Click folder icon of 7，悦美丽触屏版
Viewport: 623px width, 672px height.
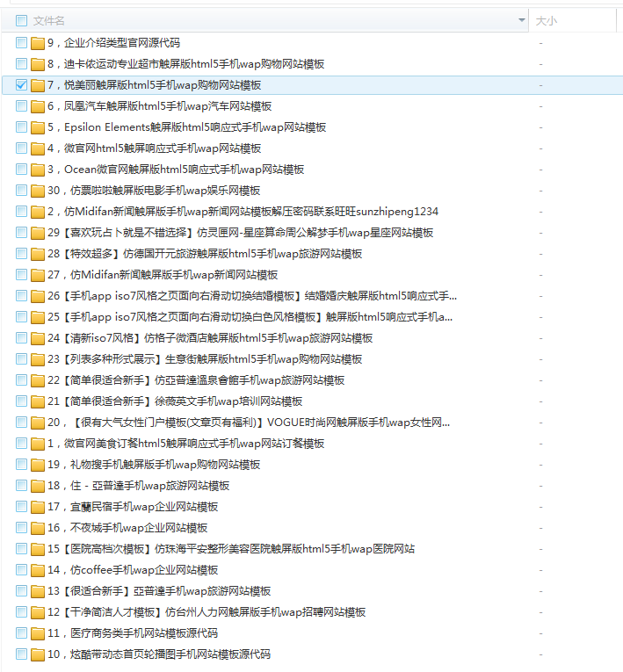click(38, 85)
